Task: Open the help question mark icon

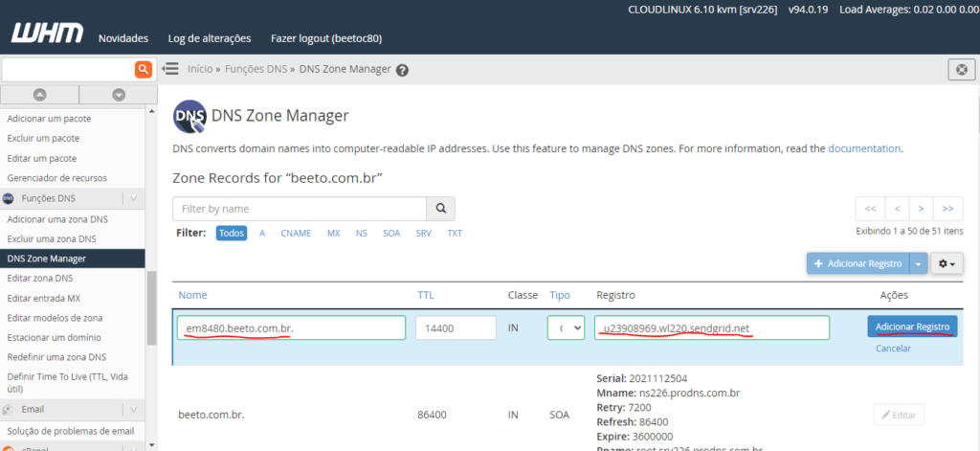Action: [403, 70]
